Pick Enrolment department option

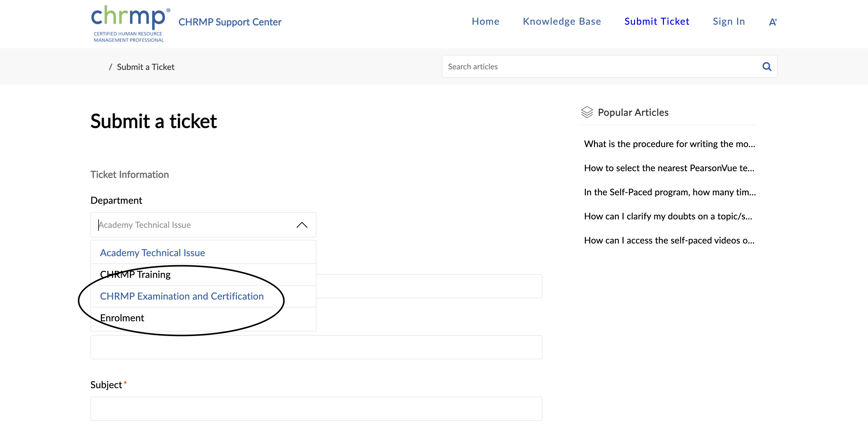point(122,318)
